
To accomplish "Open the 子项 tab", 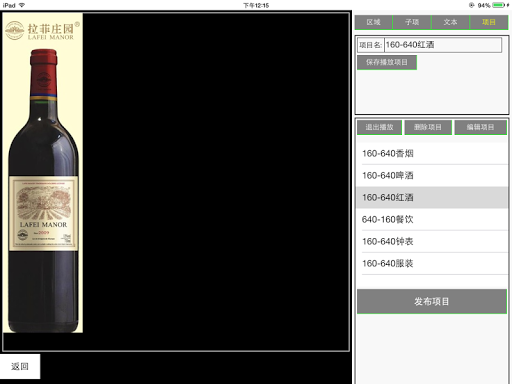I will pos(412,22).
